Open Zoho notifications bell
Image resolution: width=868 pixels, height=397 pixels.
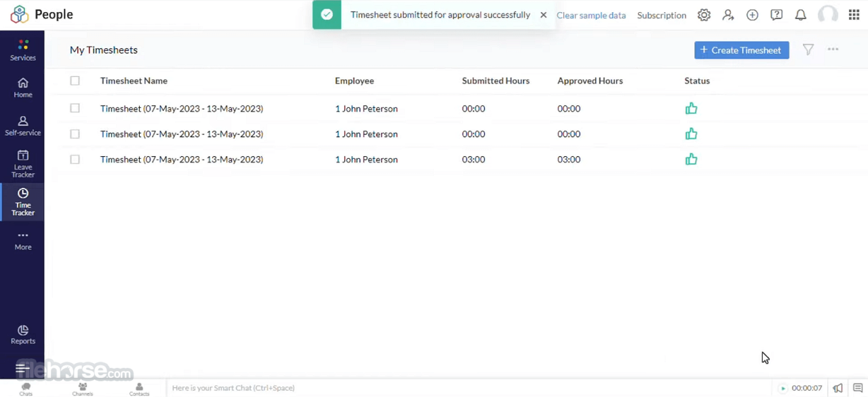click(800, 14)
